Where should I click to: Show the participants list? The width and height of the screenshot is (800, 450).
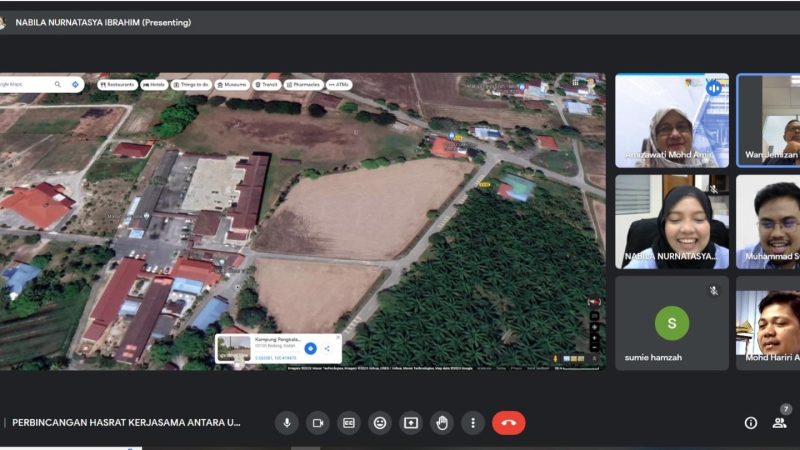(779, 423)
